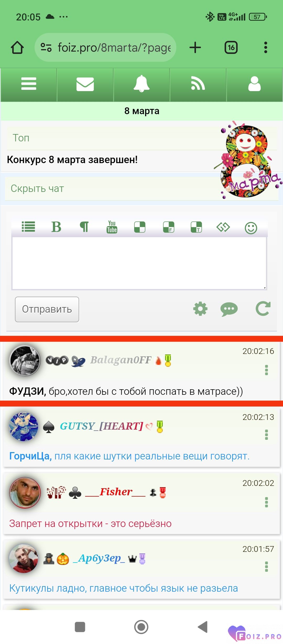Screen dimensions: 283x644
Task: Expand options menu for Fisher message
Action: point(266,502)
